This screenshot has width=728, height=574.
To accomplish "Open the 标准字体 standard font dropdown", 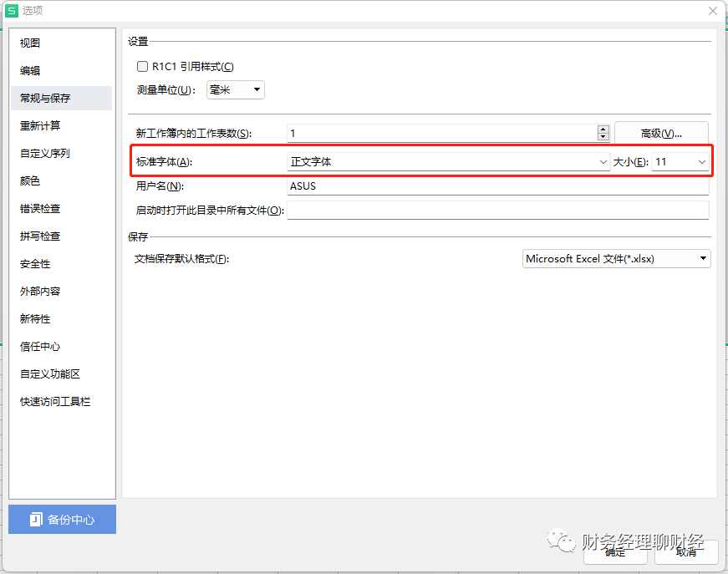I will point(603,161).
